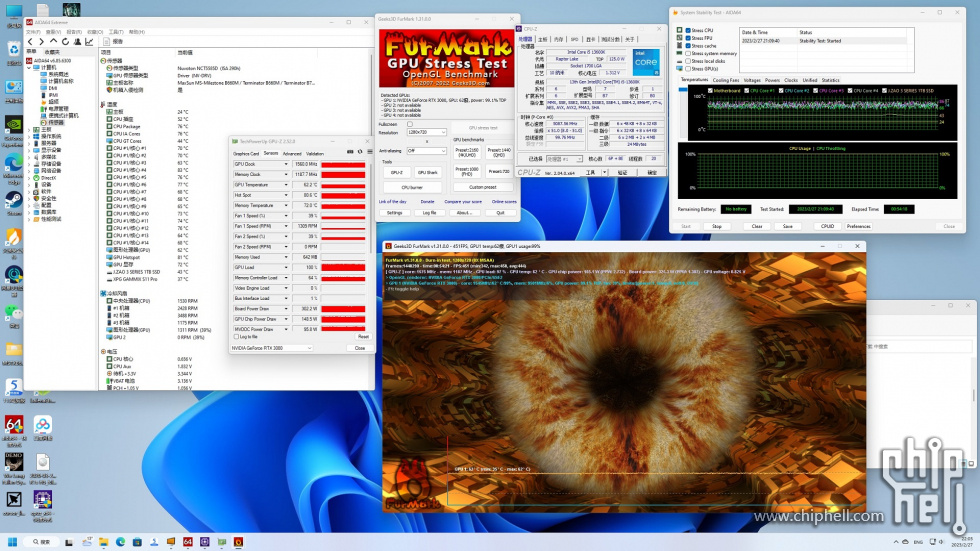Open the GPU-Z graphics card selector dropdown

coord(271,348)
